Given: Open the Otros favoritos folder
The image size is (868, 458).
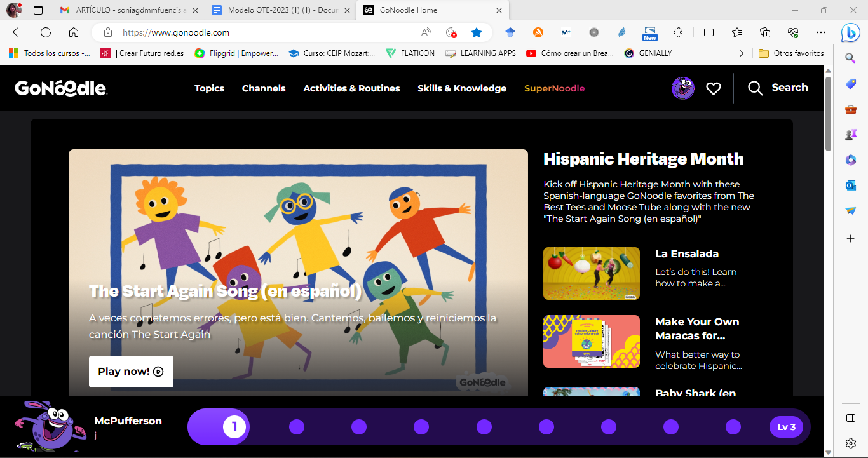Looking at the screenshot, I should [x=791, y=53].
